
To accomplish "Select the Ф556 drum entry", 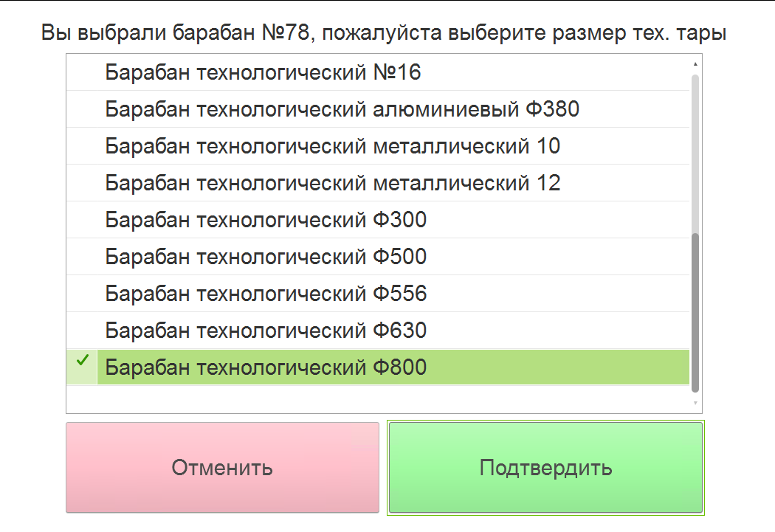I will tap(378, 294).
